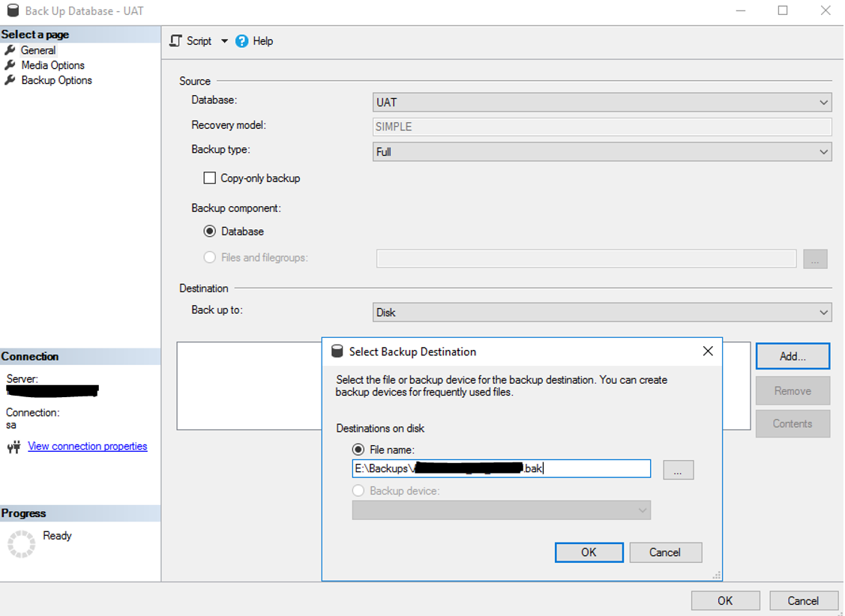The image size is (845, 616).
Task: Close the Select Backup Destination dialog
Action: pos(708,351)
